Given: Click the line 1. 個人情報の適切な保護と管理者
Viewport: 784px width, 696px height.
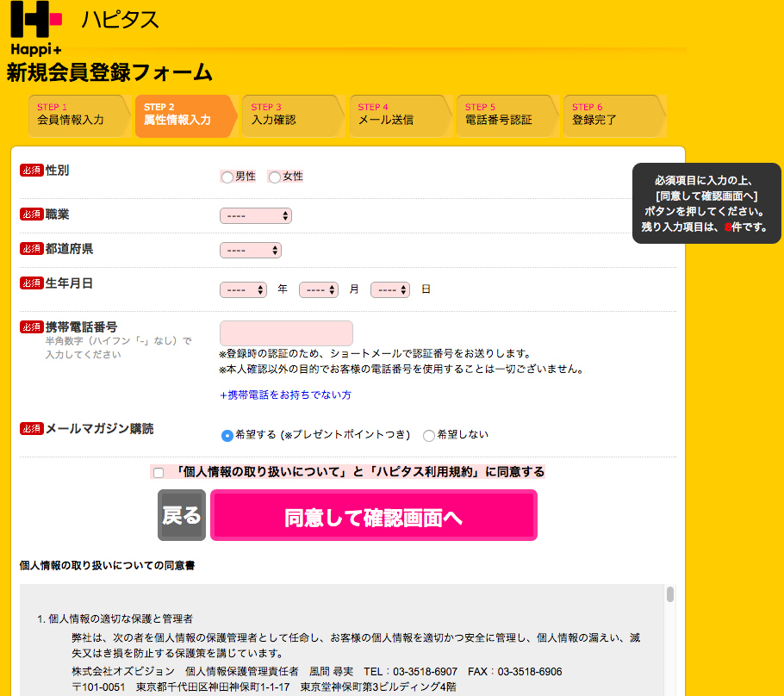Looking at the screenshot, I should [115, 619].
